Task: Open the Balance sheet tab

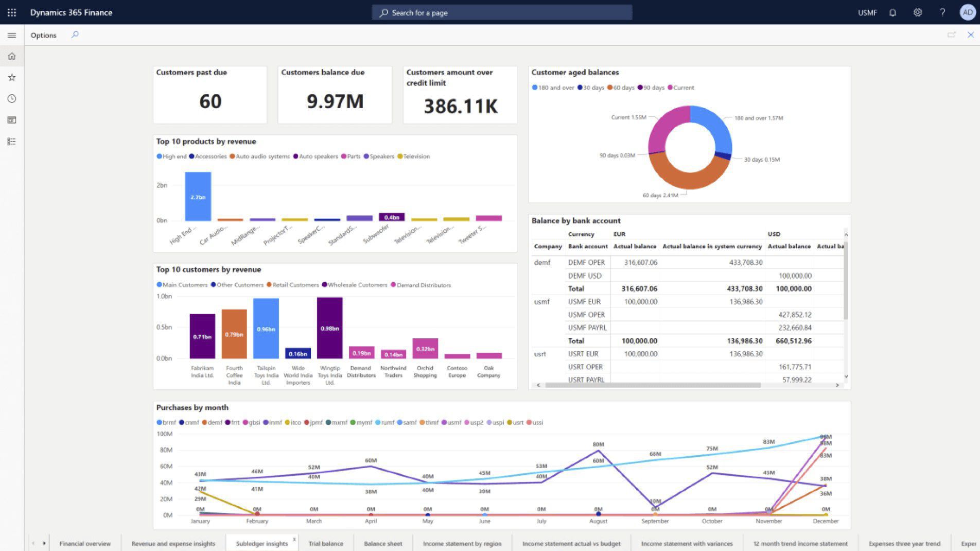Action: tap(383, 543)
